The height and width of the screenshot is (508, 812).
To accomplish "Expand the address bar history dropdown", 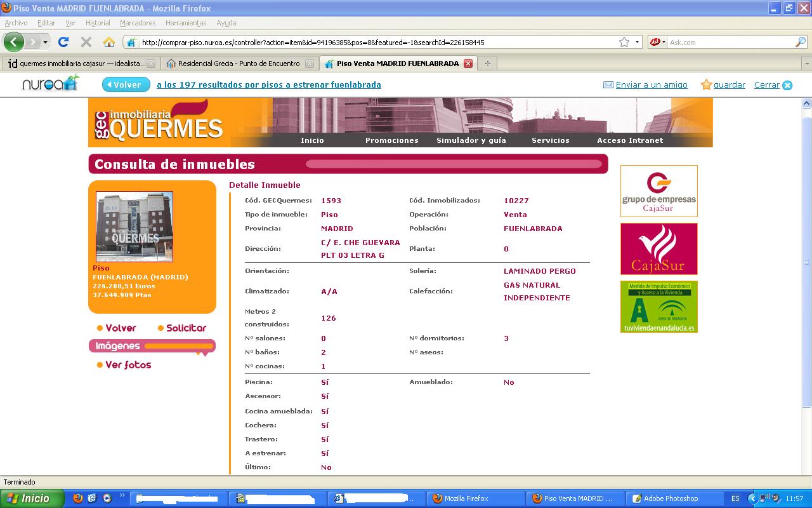I will pyautogui.click(x=638, y=43).
